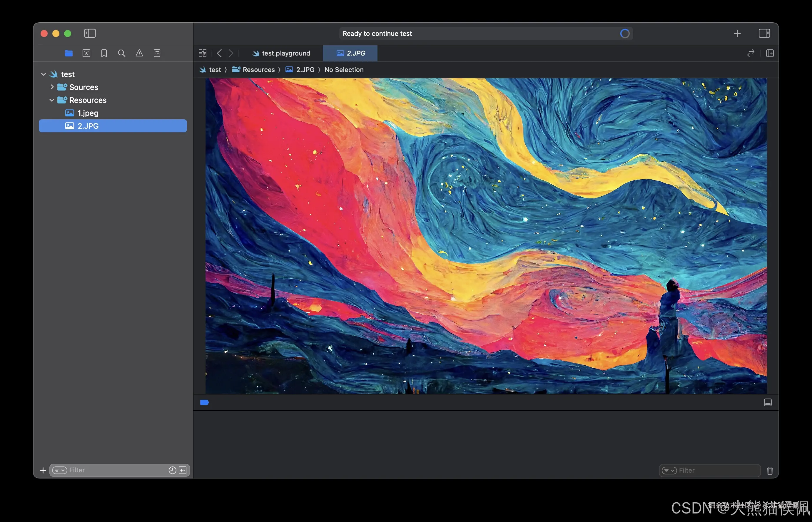Open the related items grid menu

point(202,53)
